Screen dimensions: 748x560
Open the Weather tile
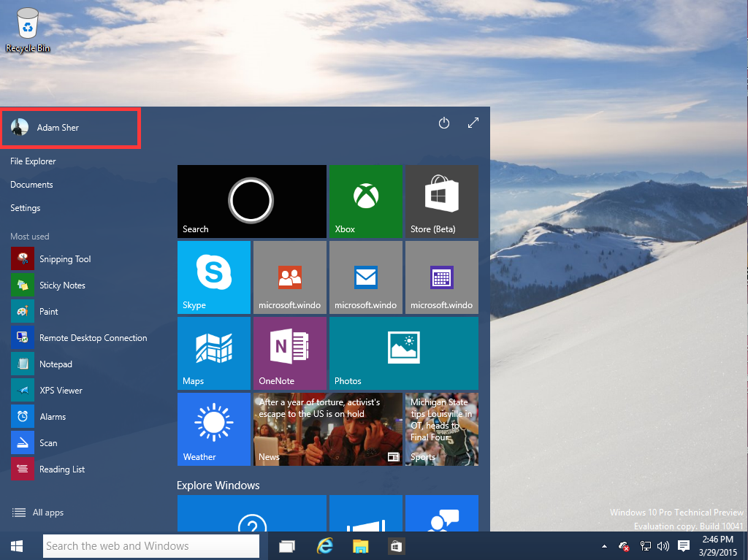(x=214, y=429)
